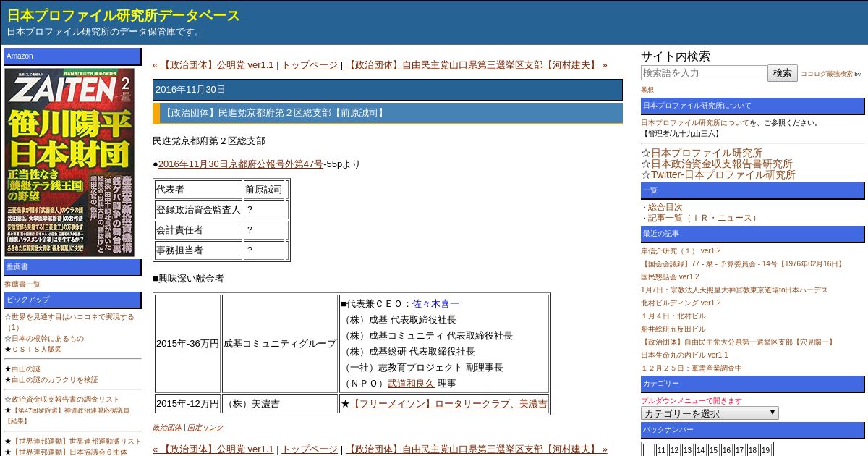The width and height of the screenshot is (868, 456).
Task: Open recent post 【国会会議録】77 - 衆 - 予算委員会
Action: pyautogui.click(x=743, y=264)
